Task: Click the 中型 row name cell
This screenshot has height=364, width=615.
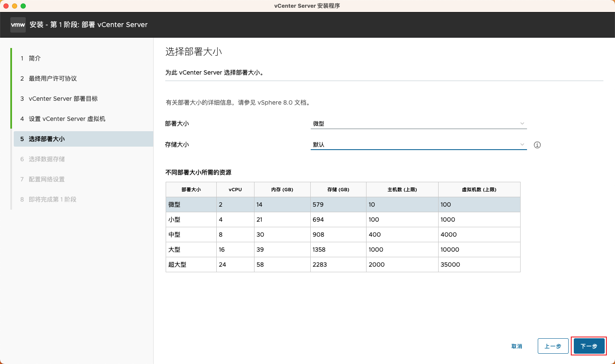Action: (191, 235)
